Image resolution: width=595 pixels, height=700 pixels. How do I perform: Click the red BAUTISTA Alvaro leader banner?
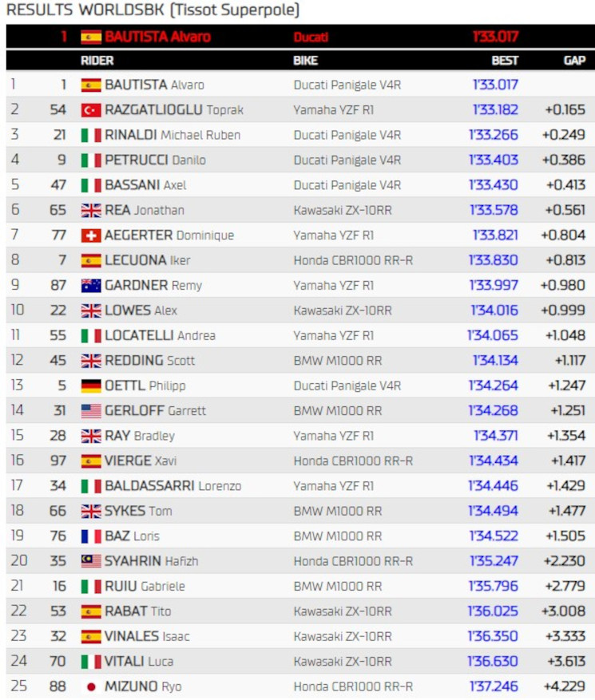(300, 37)
